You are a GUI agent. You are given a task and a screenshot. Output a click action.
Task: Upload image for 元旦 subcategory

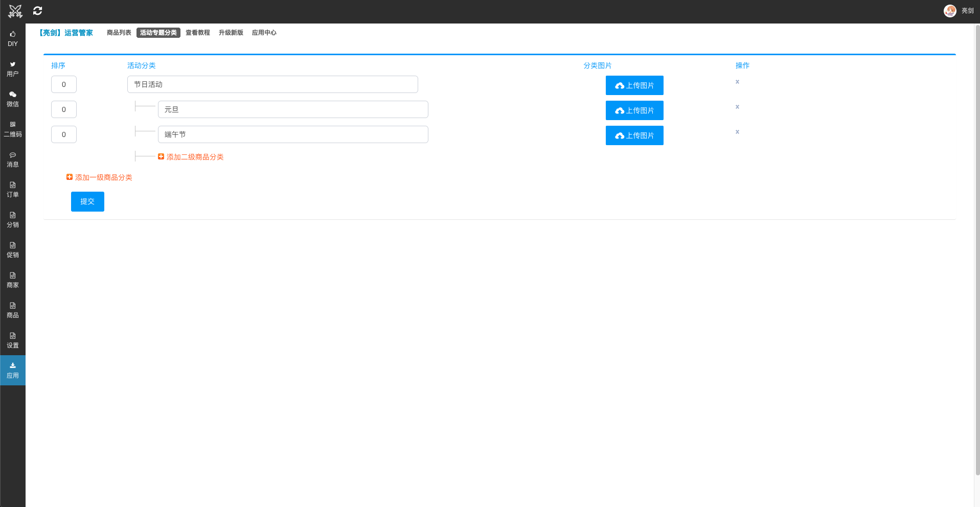click(x=634, y=110)
